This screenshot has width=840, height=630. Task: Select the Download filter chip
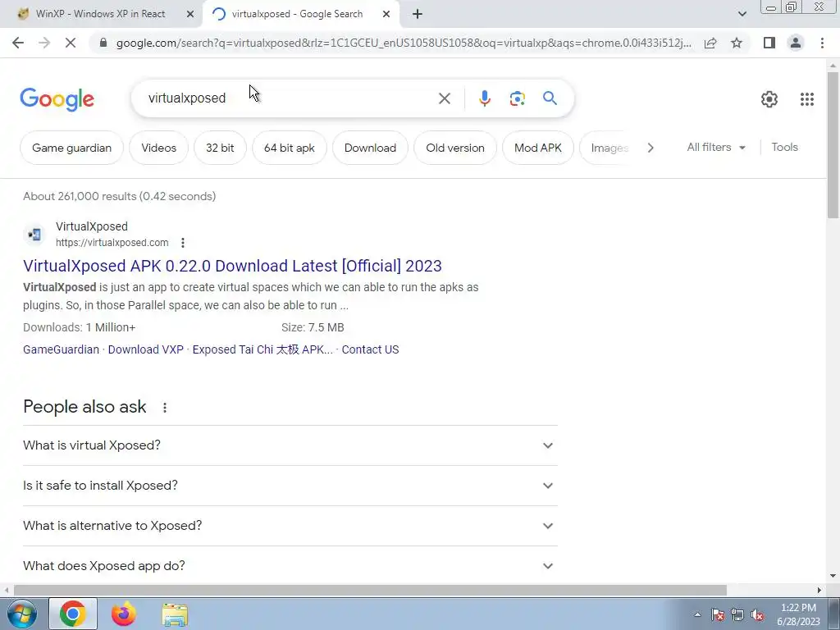370,148
